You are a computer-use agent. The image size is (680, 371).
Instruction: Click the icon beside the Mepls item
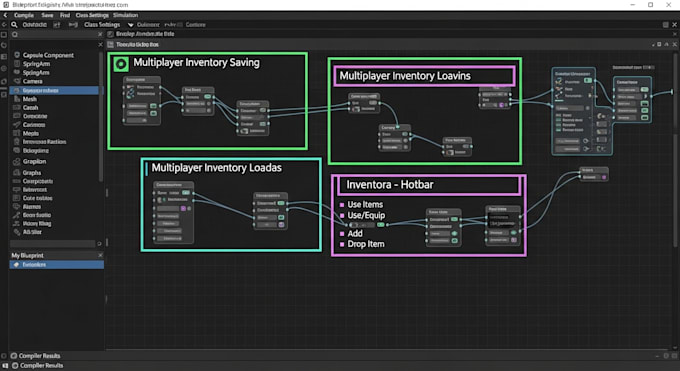tap(17, 133)
